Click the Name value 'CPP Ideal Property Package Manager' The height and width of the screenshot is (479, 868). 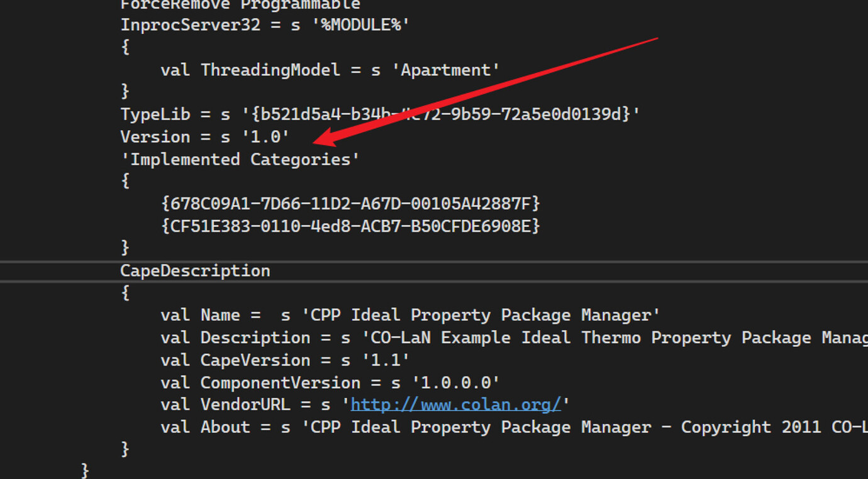pos(483,315)
